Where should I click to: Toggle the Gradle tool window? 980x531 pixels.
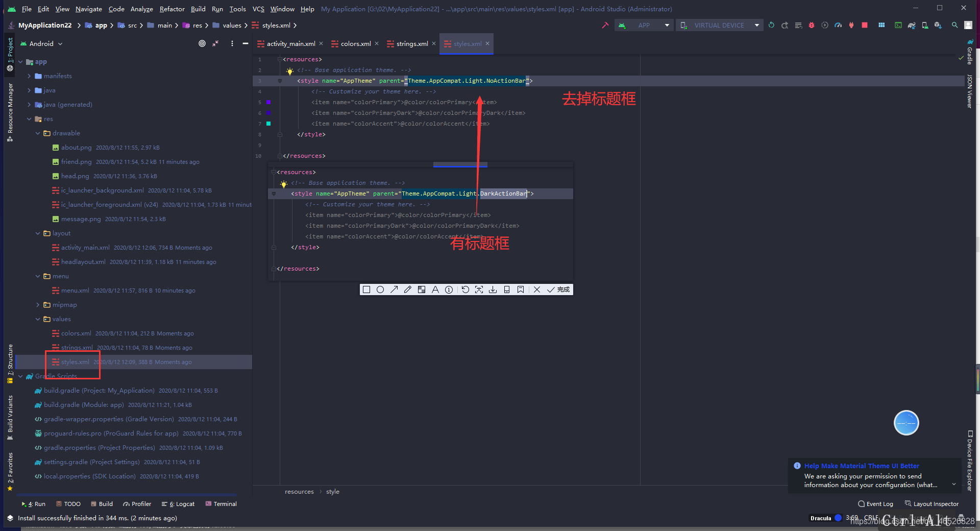970,52
